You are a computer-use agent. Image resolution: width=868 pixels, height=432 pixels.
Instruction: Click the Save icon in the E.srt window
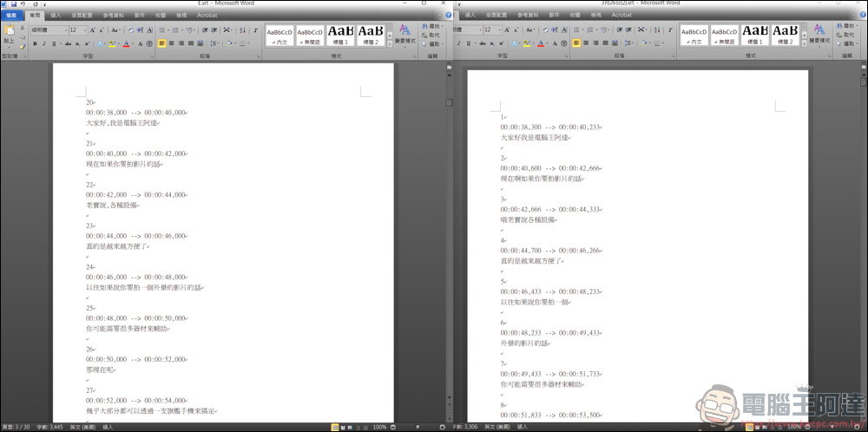coord(13,4)
